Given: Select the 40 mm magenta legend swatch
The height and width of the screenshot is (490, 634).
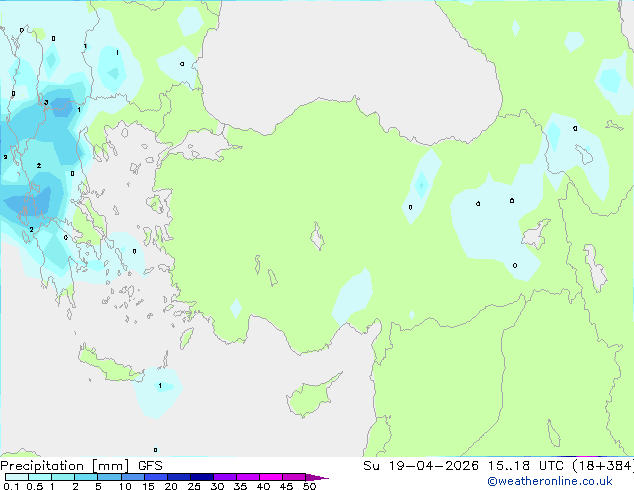Looking at the screenshot, I should click(x=271, y=477).
